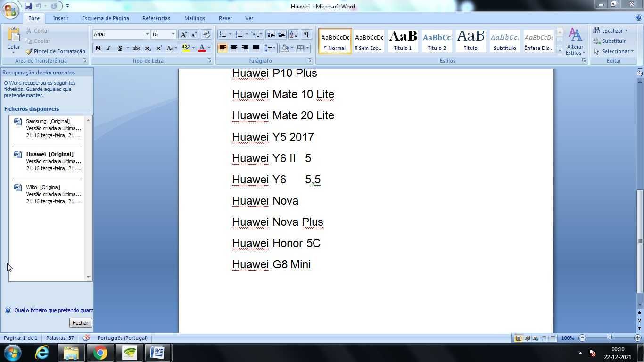
Task: Expand the font size dropdown
Action: pos(173,34)
